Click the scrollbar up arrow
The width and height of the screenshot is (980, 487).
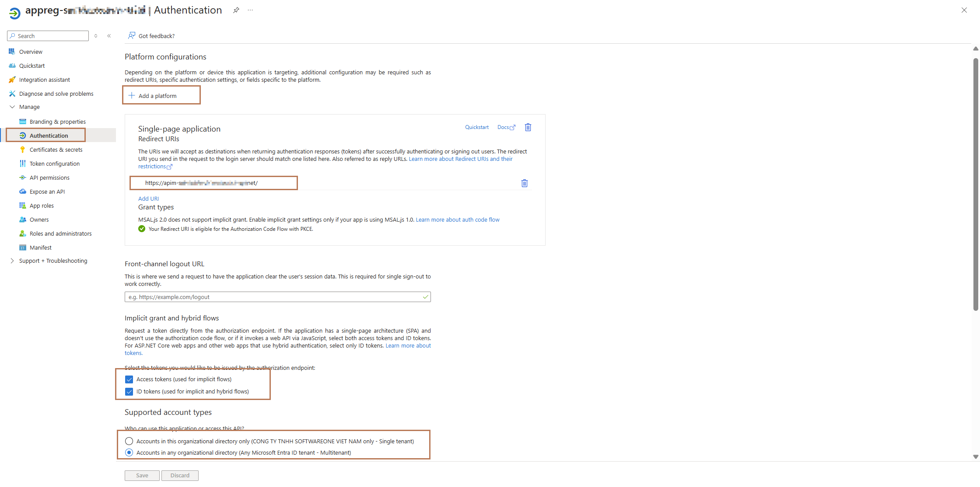(976, 49)
